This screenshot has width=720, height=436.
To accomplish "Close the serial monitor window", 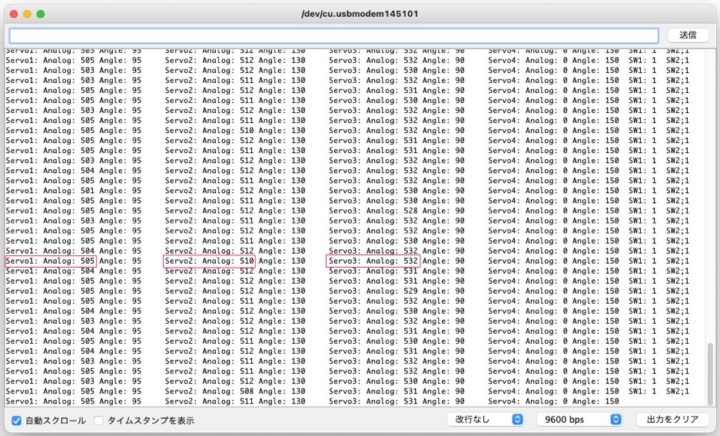I will 12,15.
